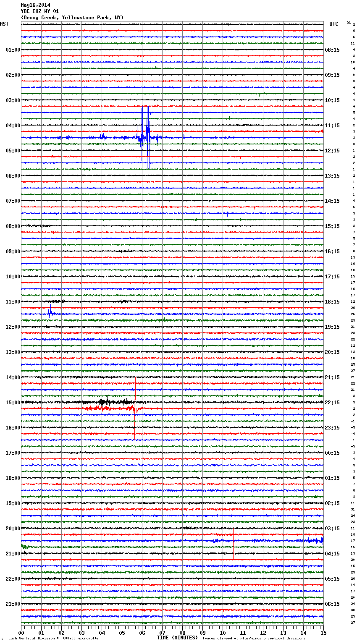
Task: Click the 01:15 UTC row label
Action: [332, 478]
